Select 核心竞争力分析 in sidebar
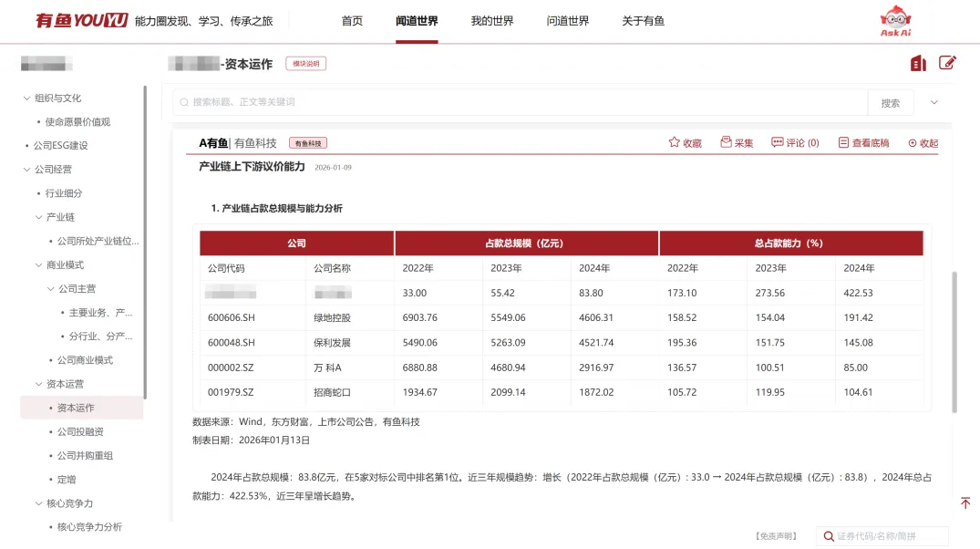 tap(89, 527)
